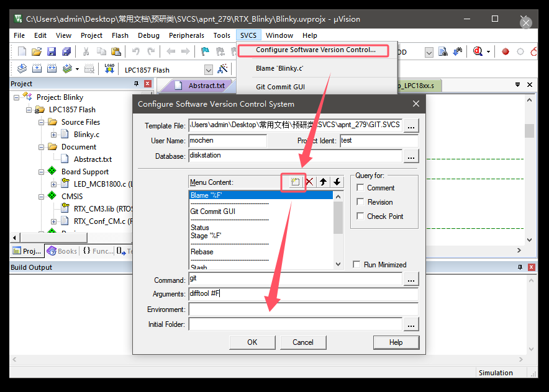Screen dimensions: 549x392
Task: Click the Download (LOAD) toolbar icon
Action: click(109, 69)
